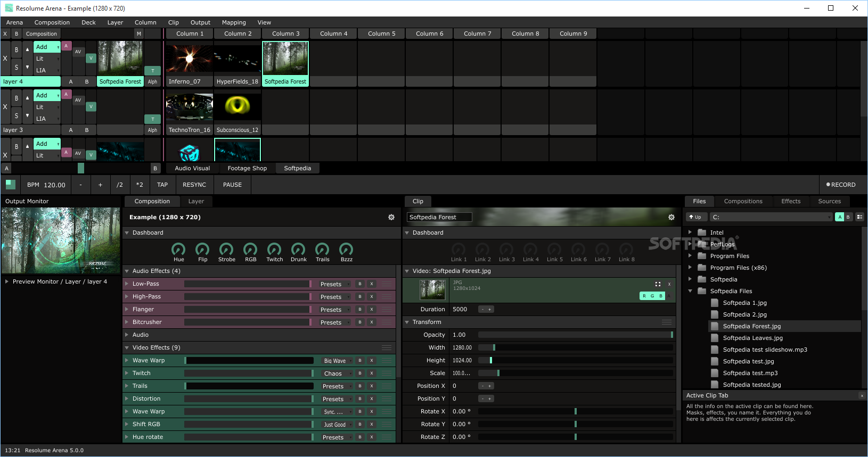
Task: Click the RGB dashboard knob
Action: click(250, 249)
